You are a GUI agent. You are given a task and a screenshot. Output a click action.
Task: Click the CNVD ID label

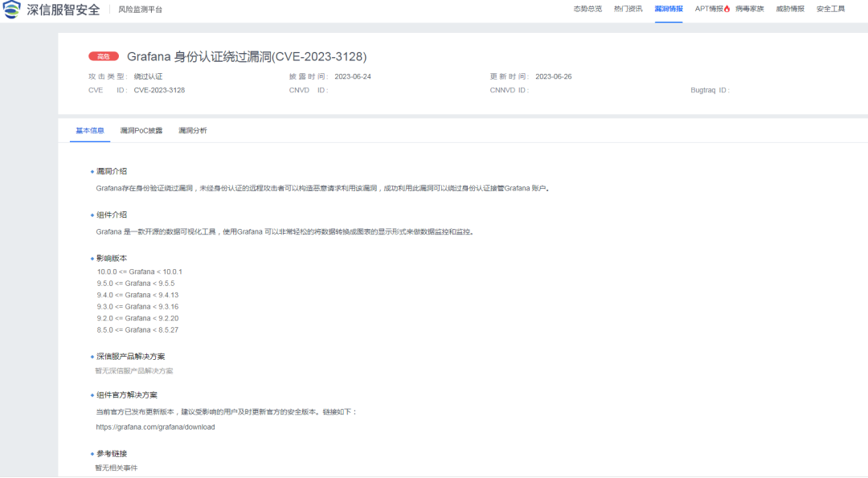(x=309, y=90)
